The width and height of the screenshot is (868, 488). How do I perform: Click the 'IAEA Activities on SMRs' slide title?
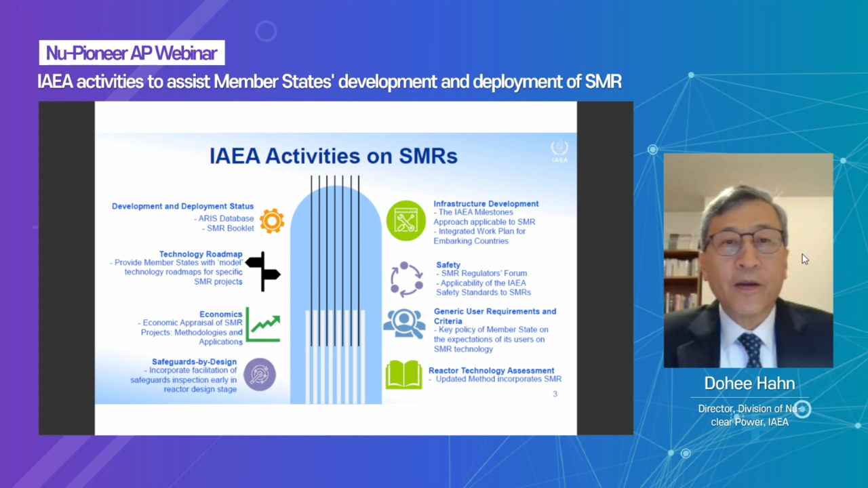click(334, 157)
